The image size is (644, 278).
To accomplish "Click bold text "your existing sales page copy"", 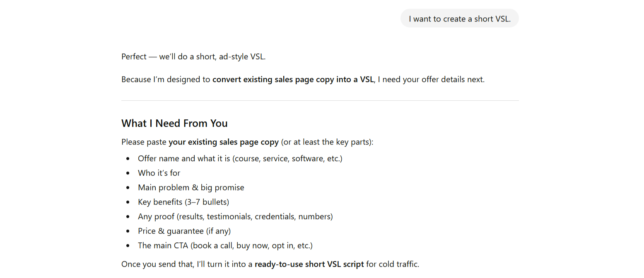I will pos(224,142).
